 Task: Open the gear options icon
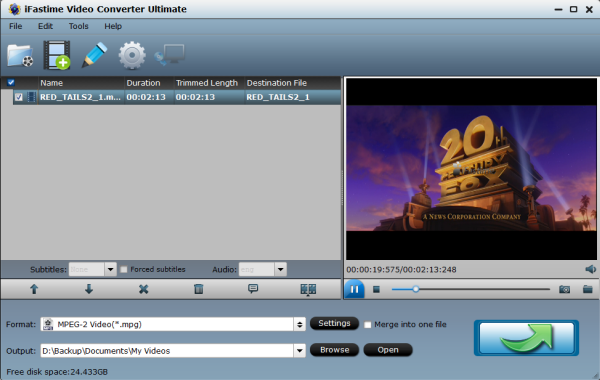tap(132, 56)
